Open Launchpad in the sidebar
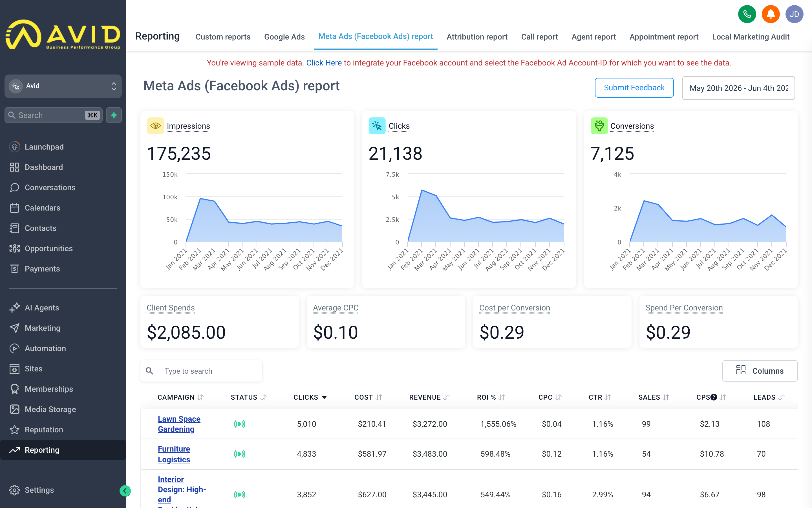 pos(63,147)
